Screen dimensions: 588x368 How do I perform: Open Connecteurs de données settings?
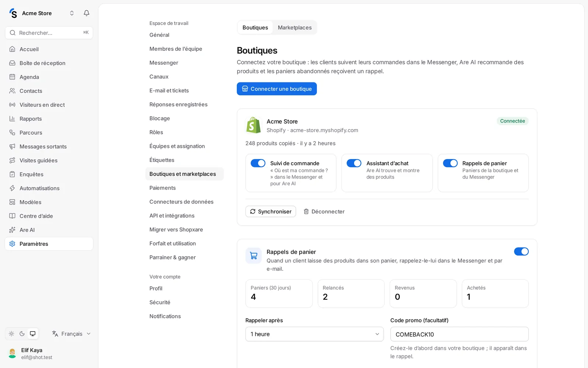pos(181,202)
